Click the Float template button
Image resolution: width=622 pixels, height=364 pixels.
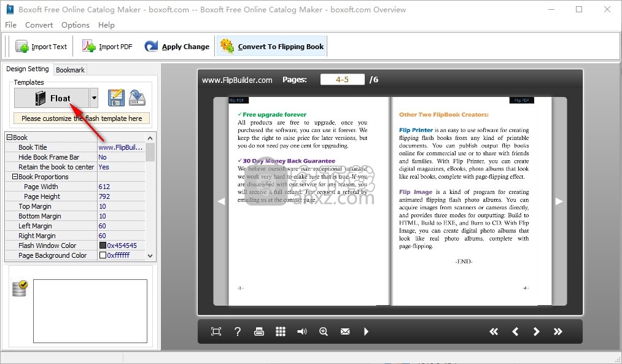52,98
